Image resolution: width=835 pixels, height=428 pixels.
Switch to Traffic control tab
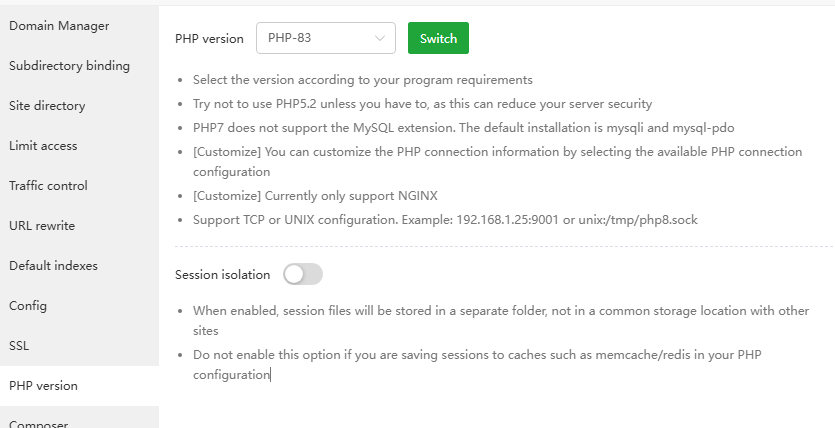pyautogui.click(x=48, y=186)
